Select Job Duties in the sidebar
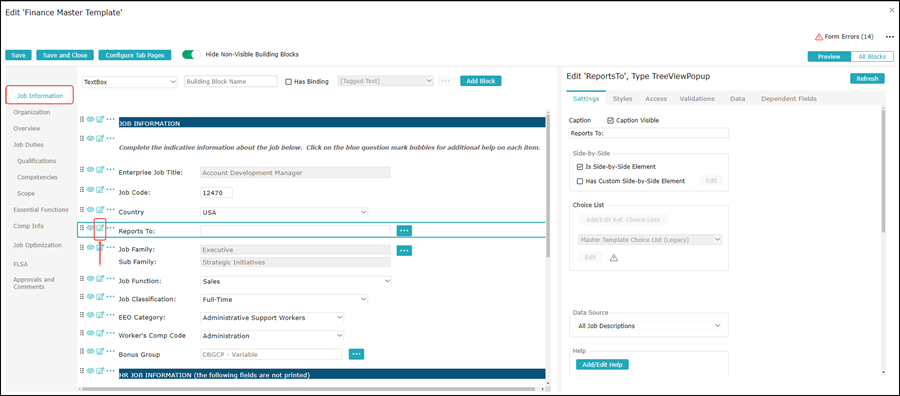Screen dimensions: 900x396 pyautogui.click(x=28, y=145)
